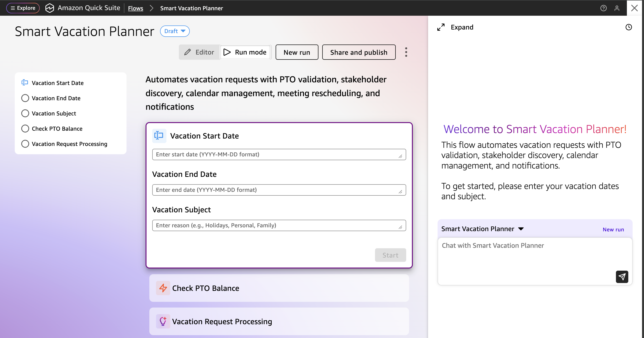Select Vacation End Date step circle
Viewport: 644px width, 338px height.
click(x=25, y=98)
